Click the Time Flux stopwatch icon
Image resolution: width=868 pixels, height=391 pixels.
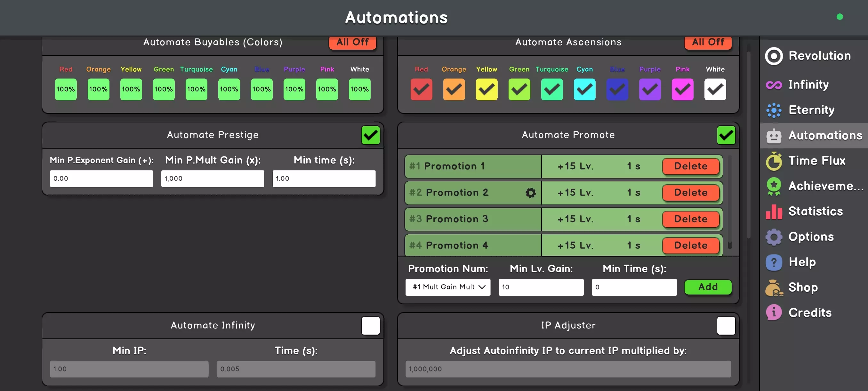pyautogui.click(x=774, y=161)
